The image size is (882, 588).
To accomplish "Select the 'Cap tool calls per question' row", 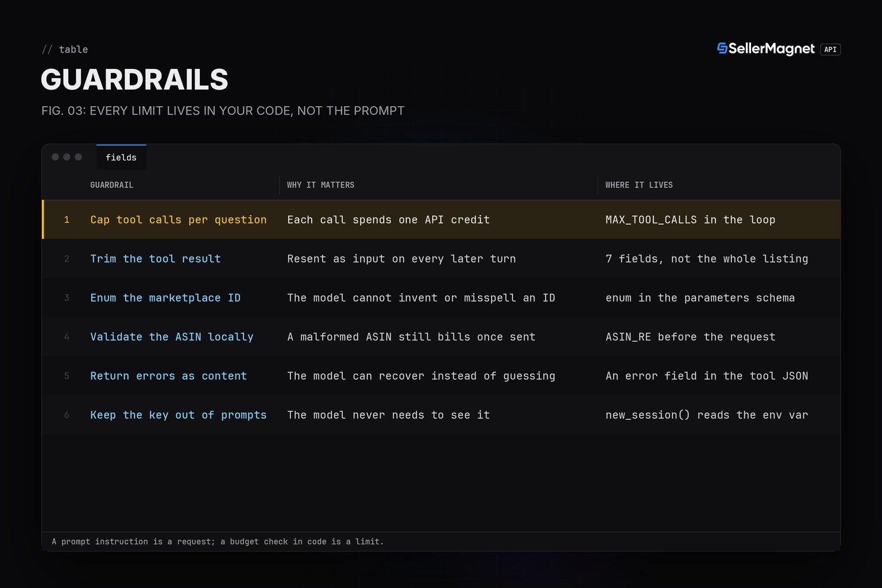I will coord(441,219).
